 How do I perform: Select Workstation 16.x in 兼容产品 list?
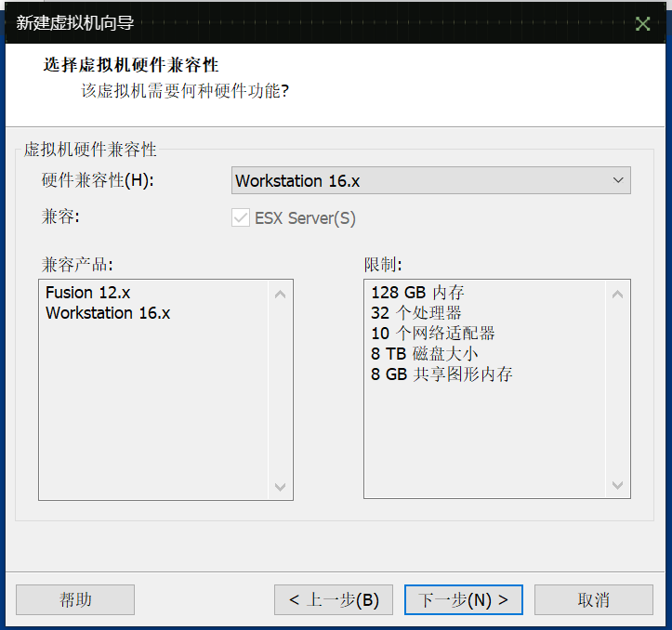point(108,313)
